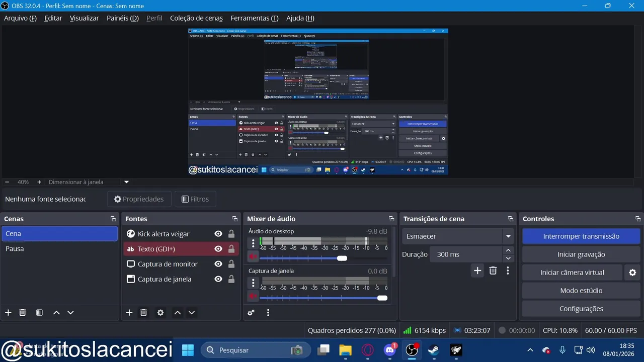
Task: Hide the Captura de janela source
Action: (x=218, y=279)
